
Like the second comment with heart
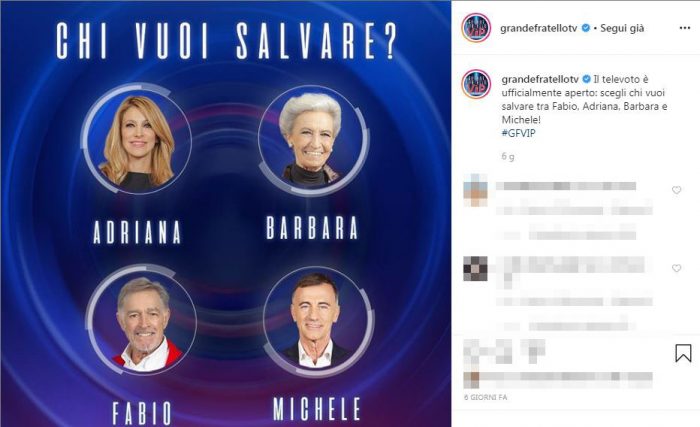[677, 268]
